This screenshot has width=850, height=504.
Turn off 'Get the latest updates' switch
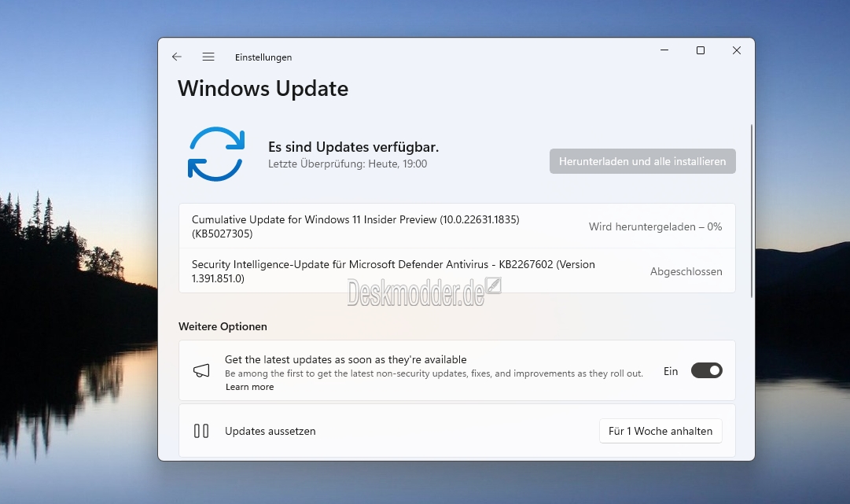[x=706, y=370]
